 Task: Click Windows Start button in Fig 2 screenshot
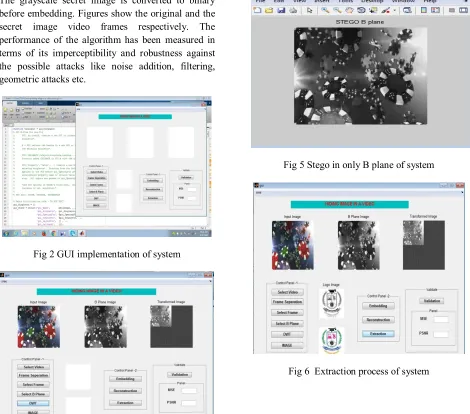[7, 233]
